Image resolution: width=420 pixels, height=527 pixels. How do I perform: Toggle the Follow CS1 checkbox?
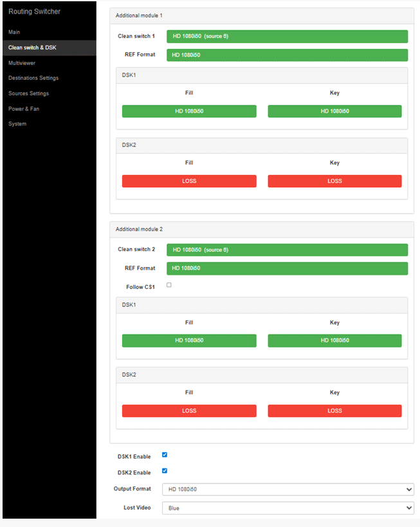(169, 285)
